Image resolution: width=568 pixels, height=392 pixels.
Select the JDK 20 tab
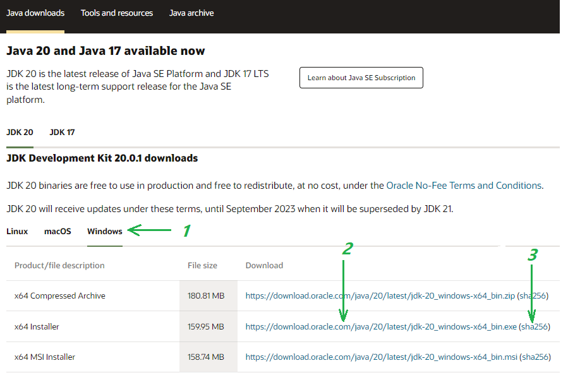click(x=20, y=132)
